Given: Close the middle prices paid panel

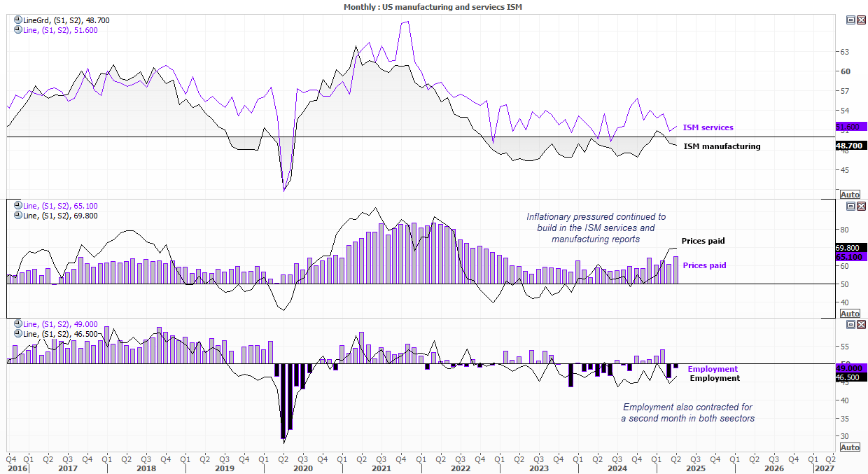Looking at the screenshot, I should (x=861, y=207).
